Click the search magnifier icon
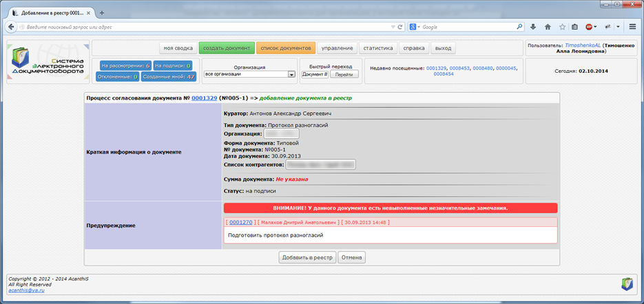 (519, 27)
